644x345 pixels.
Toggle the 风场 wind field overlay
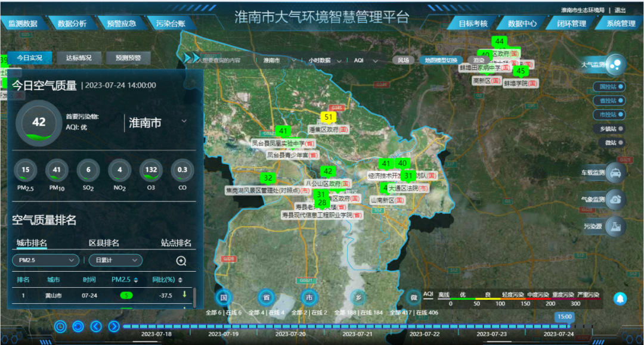pyautogui.click(x=403, y=60)
